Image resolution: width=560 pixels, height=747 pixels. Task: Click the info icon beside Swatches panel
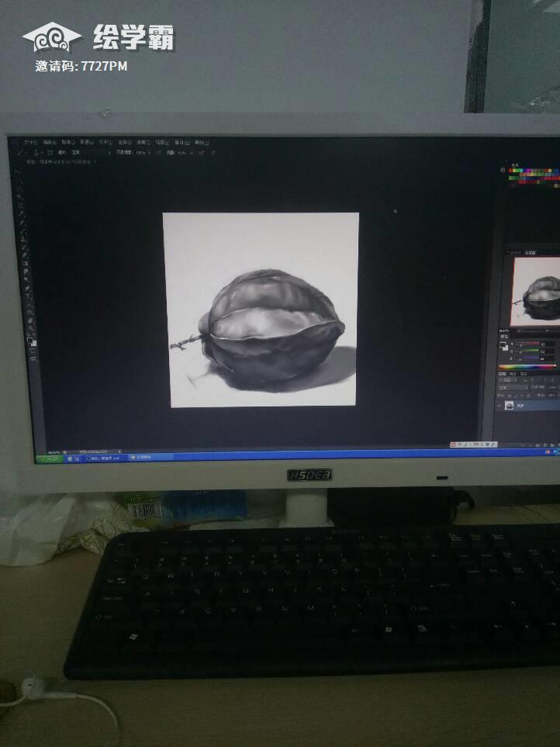point(503,170)
